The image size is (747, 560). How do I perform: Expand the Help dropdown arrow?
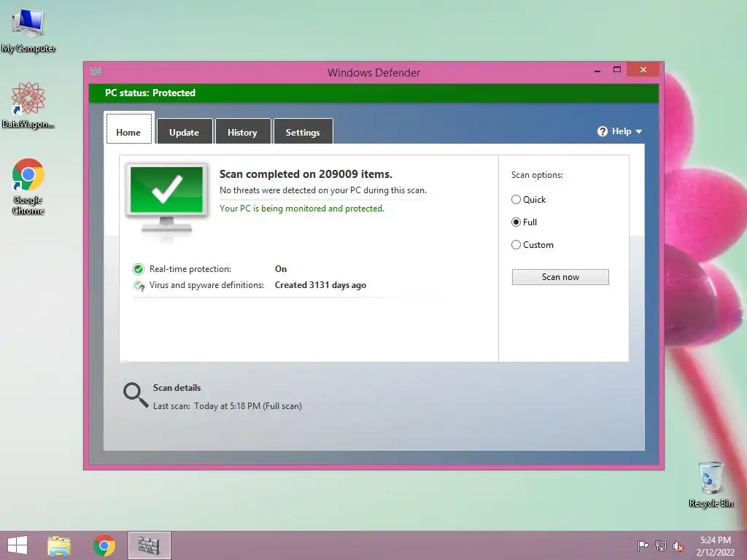coord(639,132)
